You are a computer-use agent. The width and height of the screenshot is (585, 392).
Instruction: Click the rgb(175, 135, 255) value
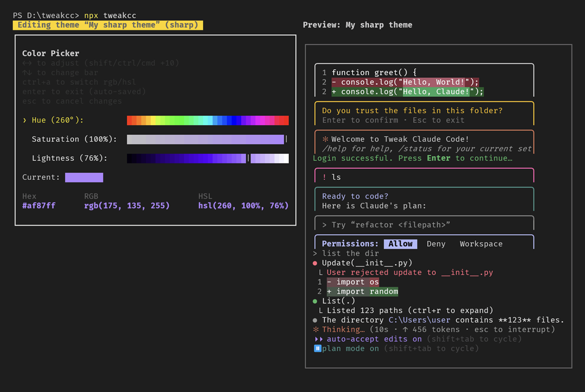pos(127,206)
